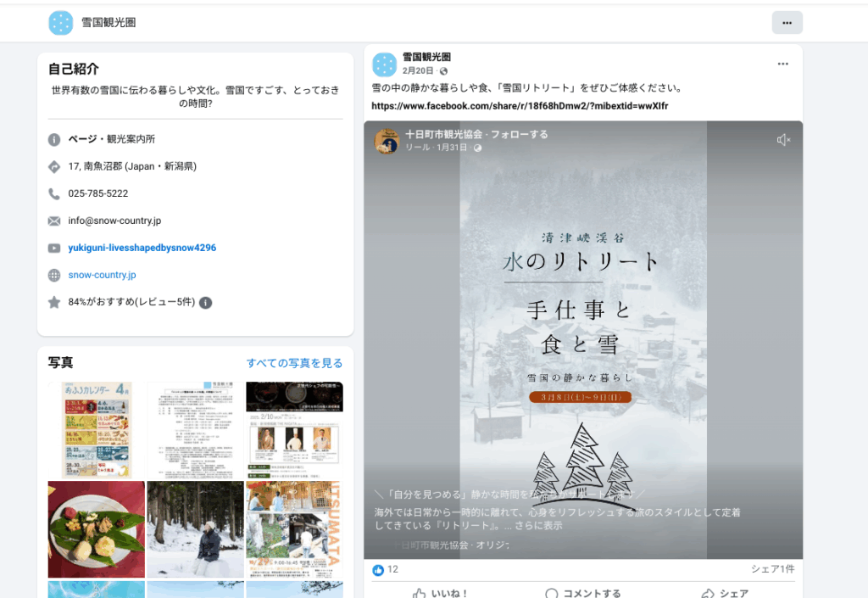868x598 pixels.
Task: Unmute the reel with the speaker icon
Action: tap(783, 140)
